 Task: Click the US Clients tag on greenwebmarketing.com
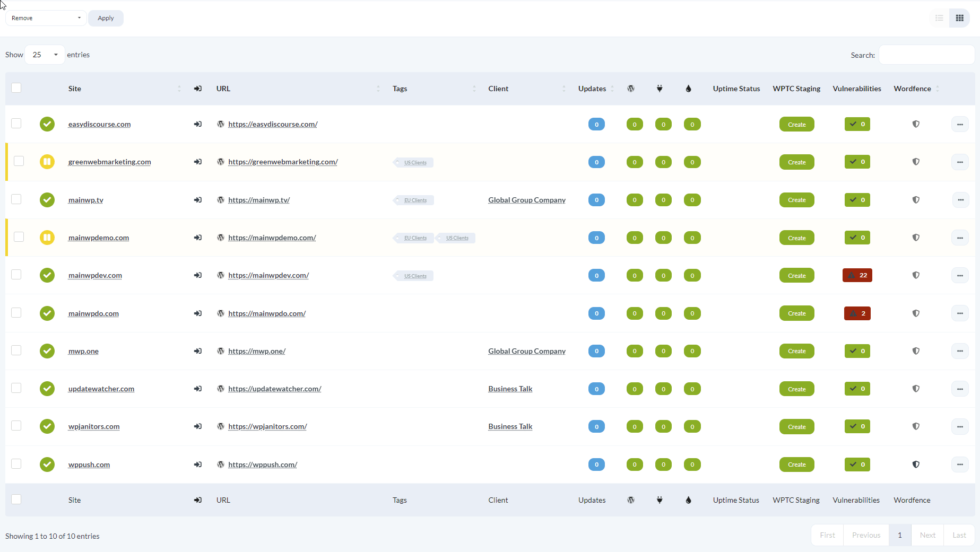[x=414, y=162]
